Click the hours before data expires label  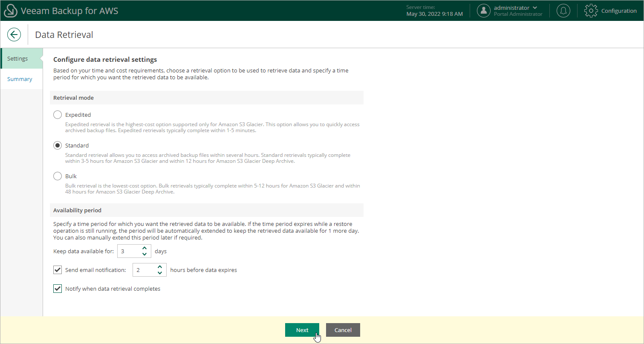[x=203, y=270]
